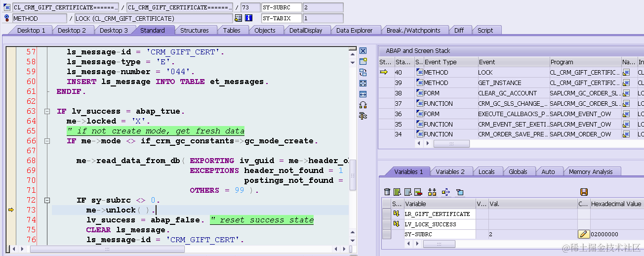Switch to the Desktop 2 tab
644x256 pixels.
[72, 30]
